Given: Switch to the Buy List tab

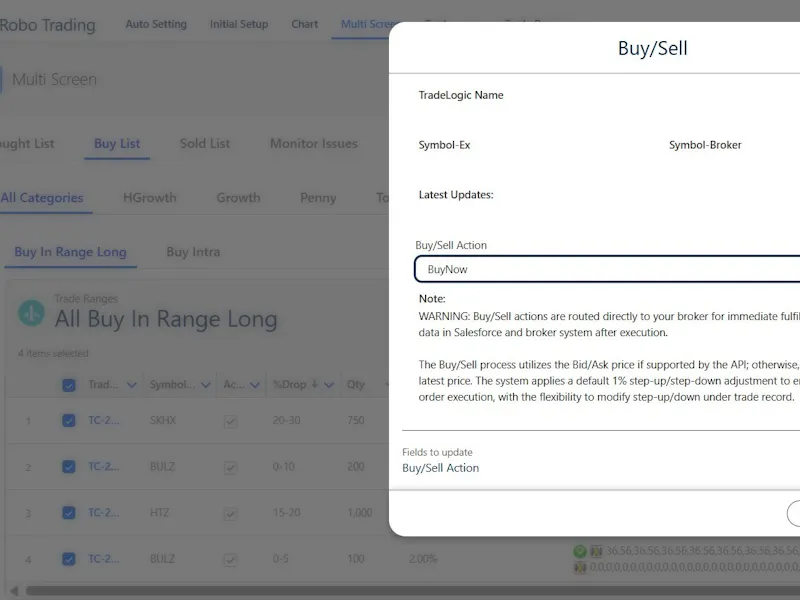Looking at the screenshot, I should (x=117, y=143).
